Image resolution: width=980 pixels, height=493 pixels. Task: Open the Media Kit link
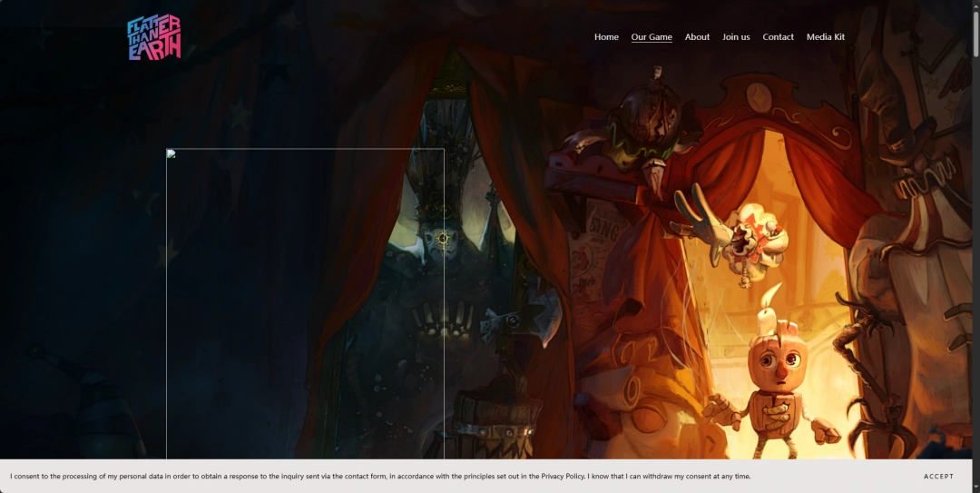(x=825, y=37)
